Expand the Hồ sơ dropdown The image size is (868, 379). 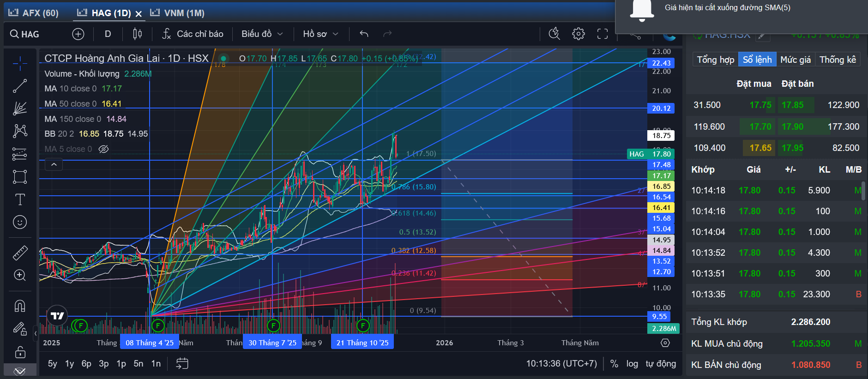[320, 34]
